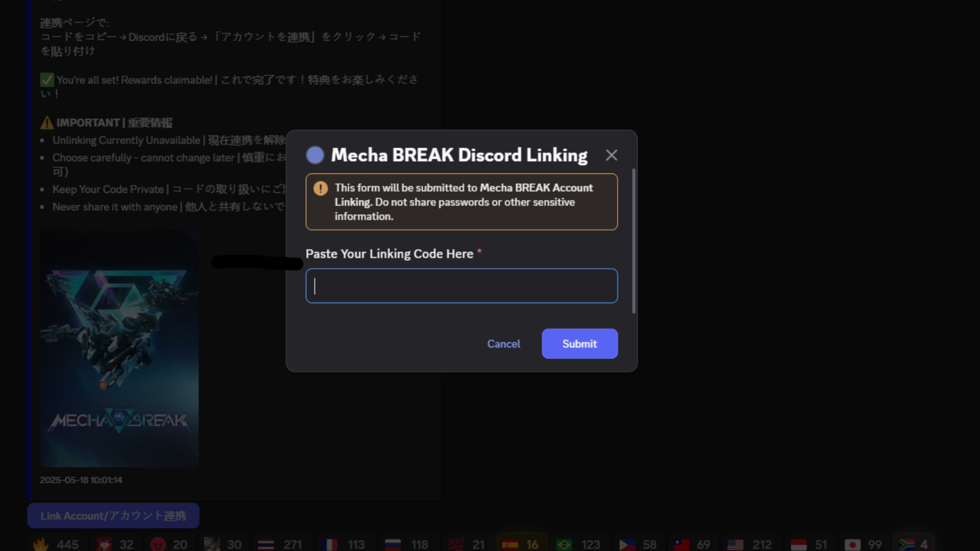This screenshot has width=980, height=551.
Task: Select the form submission warning text
Action: (x=463, y=202)
